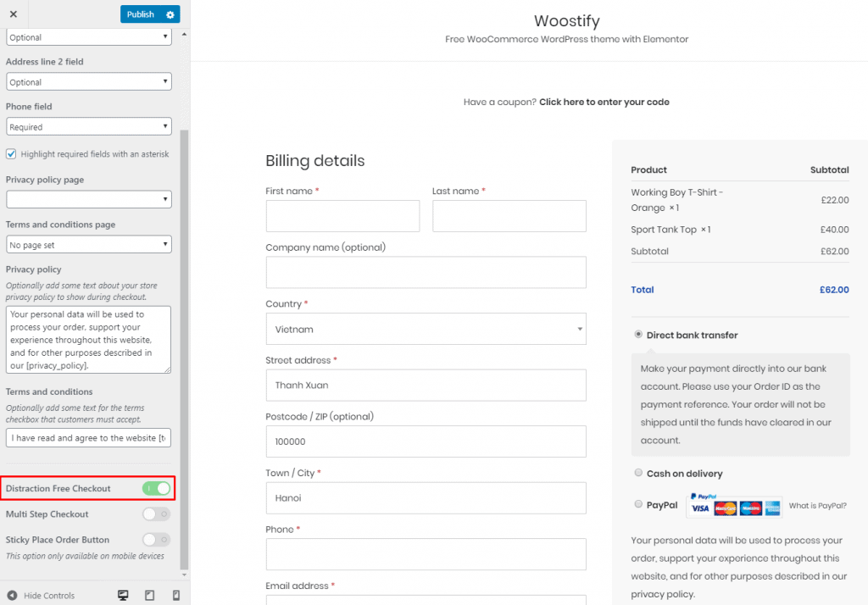The width and height of the screenshot is (868, 605).
Task: Enable Sticky Place Order Button toggle
Action: click(x=156, y=539)
